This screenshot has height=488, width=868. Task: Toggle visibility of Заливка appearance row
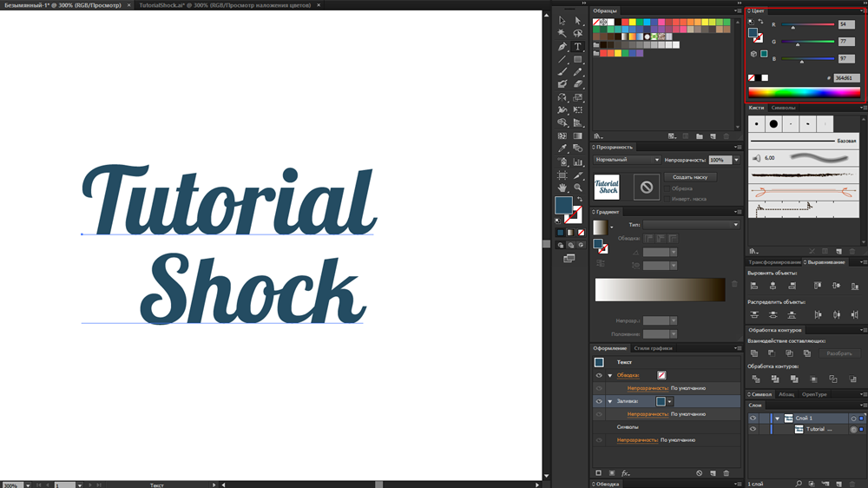click(598, 401)
